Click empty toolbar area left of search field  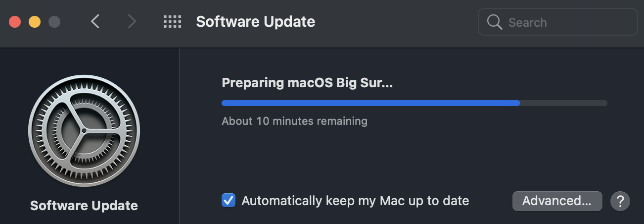[396, 22]
